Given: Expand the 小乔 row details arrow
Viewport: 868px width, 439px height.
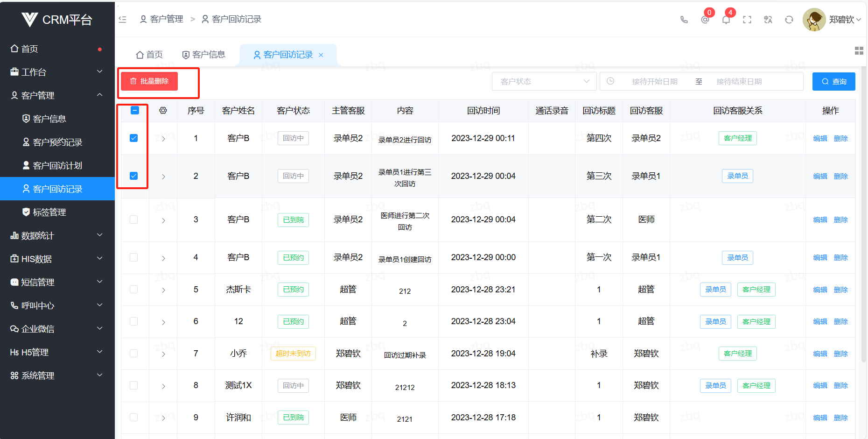Looking at the screenshot, I should tap(163, 354).
